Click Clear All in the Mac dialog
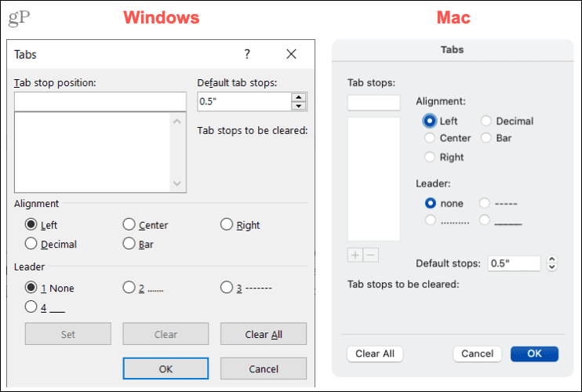The width and height of the screenshot is (582, 392). 375,354
